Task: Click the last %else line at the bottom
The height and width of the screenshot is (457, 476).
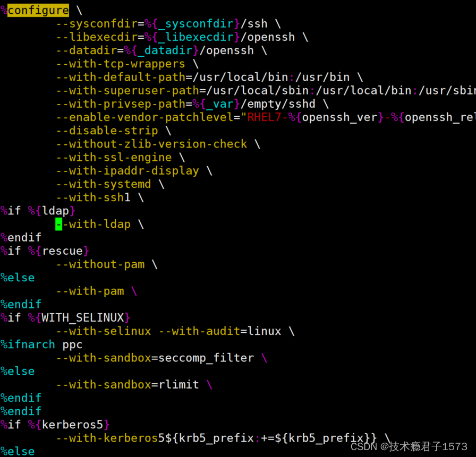Action: [x=18, y=451]
